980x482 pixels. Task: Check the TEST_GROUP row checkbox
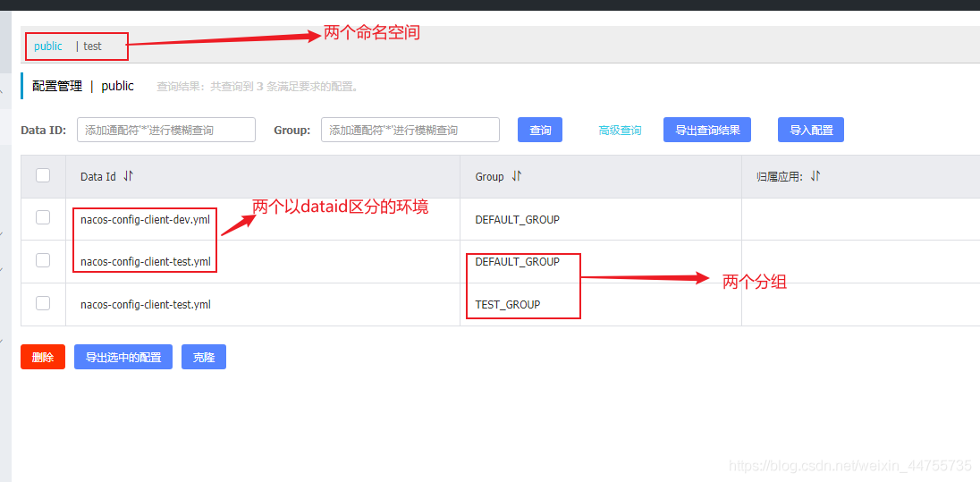(43, 303)
